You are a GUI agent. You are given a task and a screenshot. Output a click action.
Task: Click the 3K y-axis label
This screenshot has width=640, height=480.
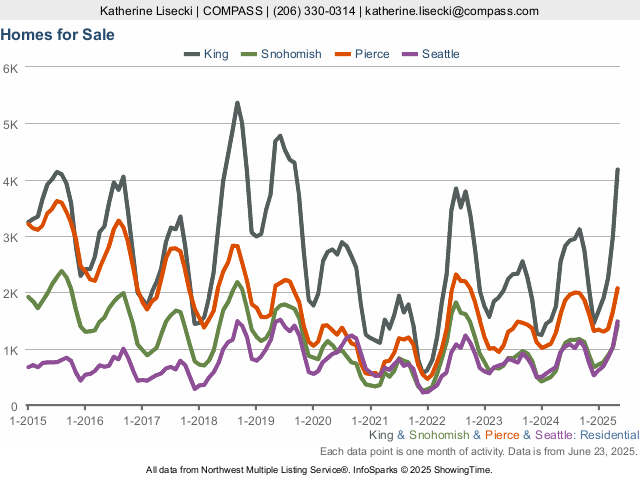tap(10, 237)
